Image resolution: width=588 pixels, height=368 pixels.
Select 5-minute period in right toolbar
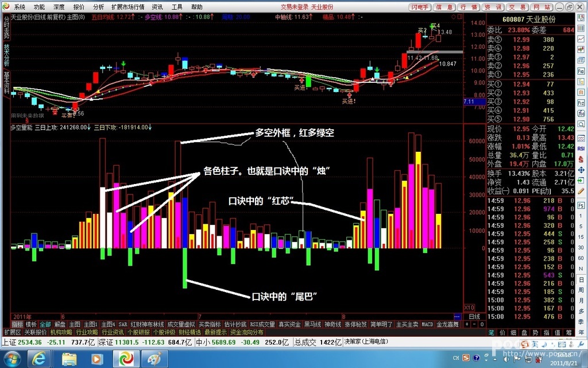(x=581, y=227)
